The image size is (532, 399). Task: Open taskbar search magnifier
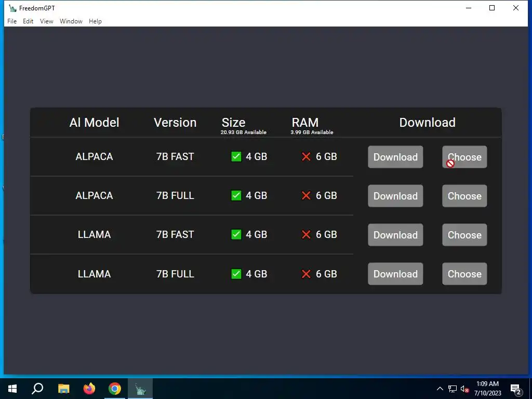point(37,389)
